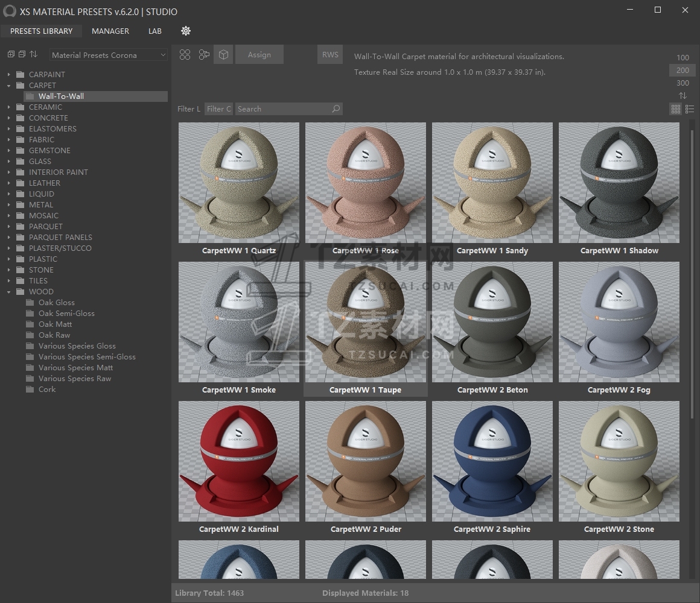
Task: Click the material grid vertical scrollbar
Action: 692,271
